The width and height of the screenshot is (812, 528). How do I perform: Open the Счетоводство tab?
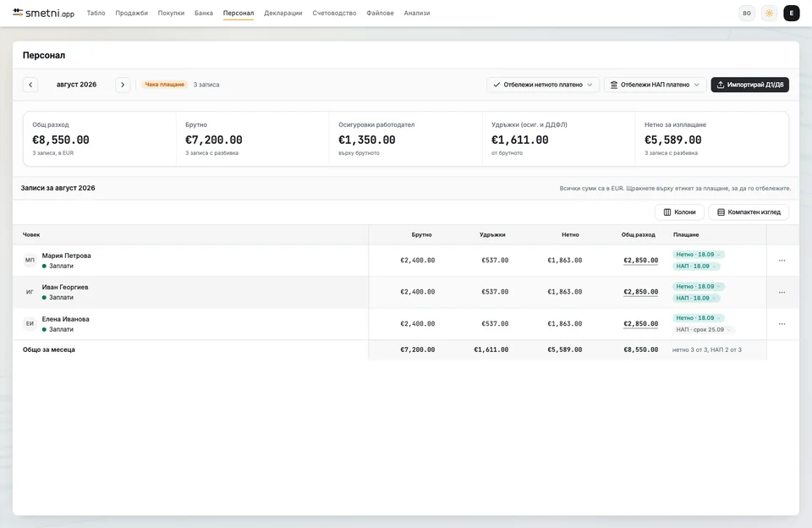click(334, 13)
